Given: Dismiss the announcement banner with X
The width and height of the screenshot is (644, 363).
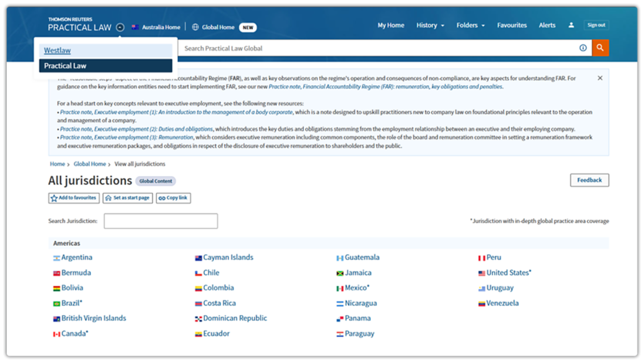Looking at the screenshot, I should pyautogui.click(x=600, y=78).
